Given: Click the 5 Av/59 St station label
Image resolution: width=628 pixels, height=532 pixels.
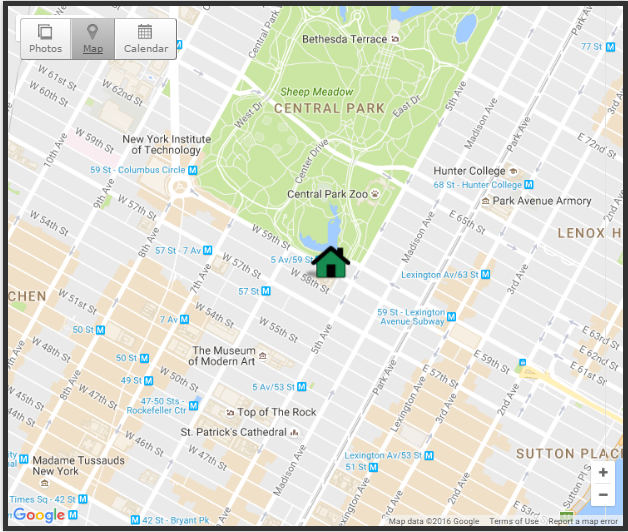Looking at the screenshot, I should [x=291, y=260].
